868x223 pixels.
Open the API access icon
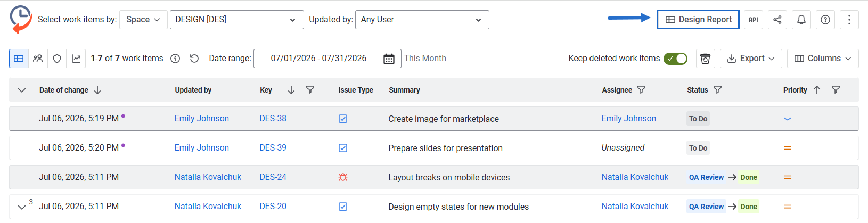754,20
